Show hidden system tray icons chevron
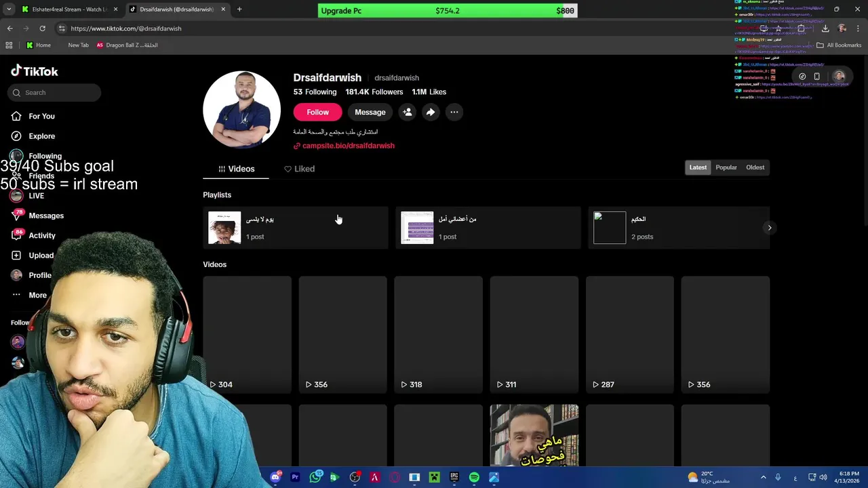Screen dimensions: 868x488 763,477
